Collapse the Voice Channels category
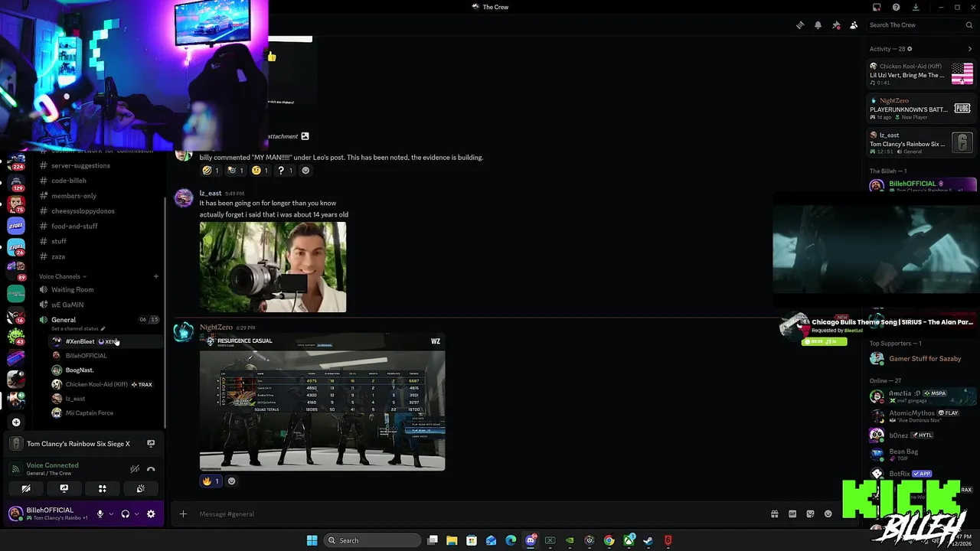 tap(63, 276)
